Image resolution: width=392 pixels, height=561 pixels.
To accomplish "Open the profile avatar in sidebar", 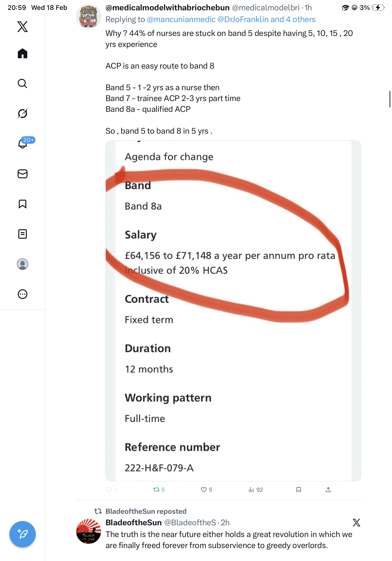I will coord(23,264).
